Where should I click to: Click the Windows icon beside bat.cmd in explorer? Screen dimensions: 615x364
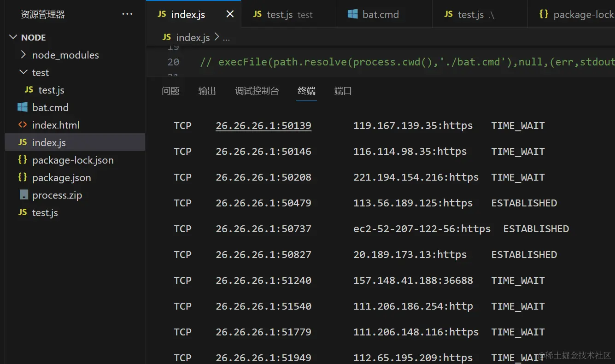tap(23, 107)
